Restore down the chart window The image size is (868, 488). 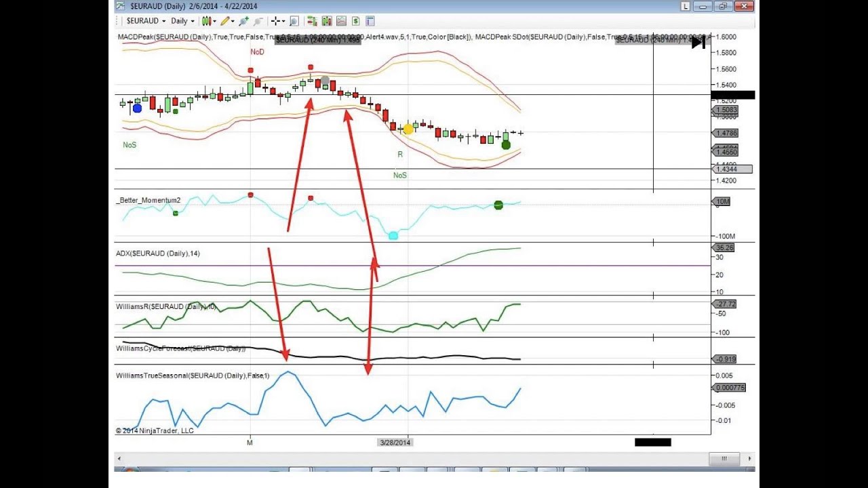[x=723, y=6]
